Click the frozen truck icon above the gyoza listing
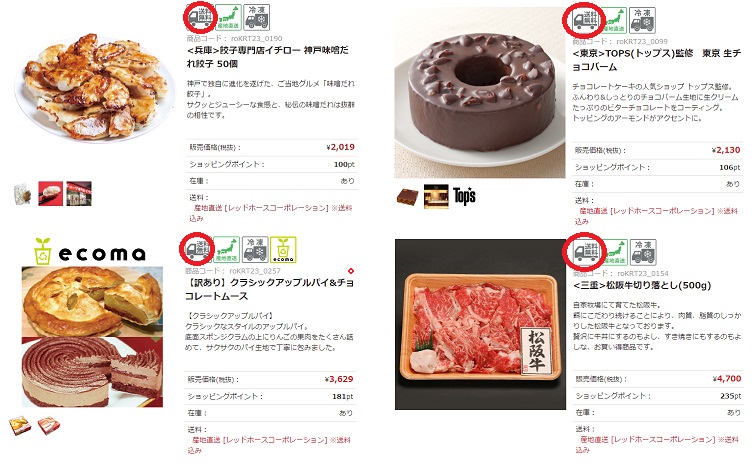Viewport: 752px width, 468px height. [257, 17]
